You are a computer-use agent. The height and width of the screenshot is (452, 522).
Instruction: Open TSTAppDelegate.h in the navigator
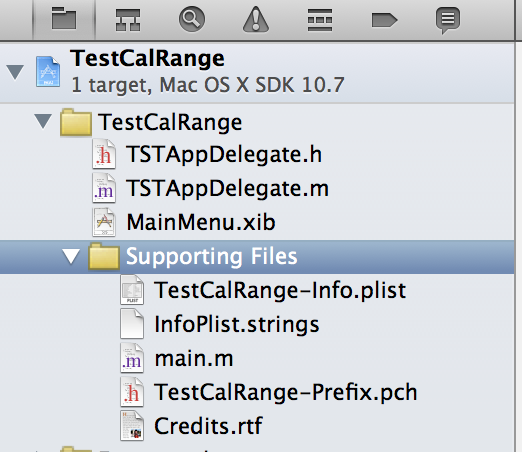click(224, 155)
